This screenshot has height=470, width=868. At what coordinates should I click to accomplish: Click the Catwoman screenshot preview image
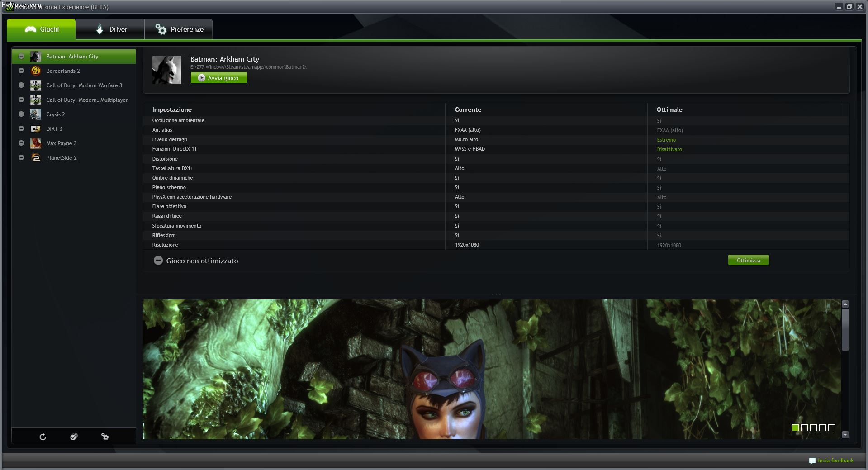pyautogui.click(x=492, y=369)
